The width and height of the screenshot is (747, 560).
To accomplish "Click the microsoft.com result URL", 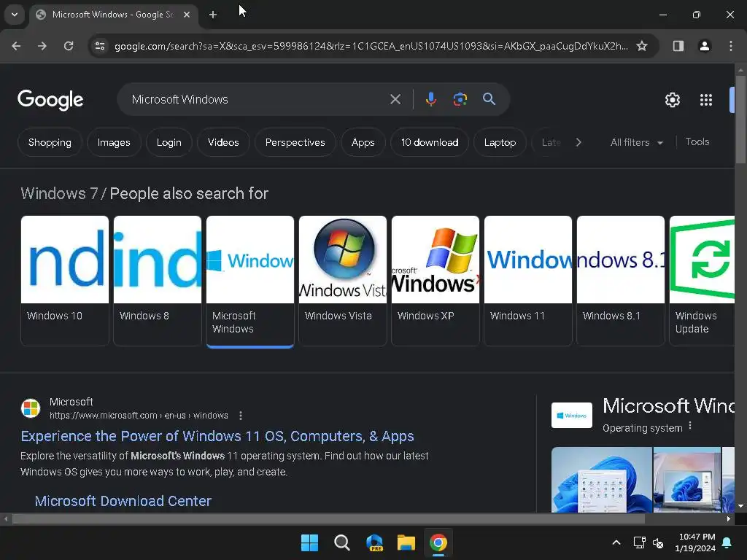I will (139, 415).
